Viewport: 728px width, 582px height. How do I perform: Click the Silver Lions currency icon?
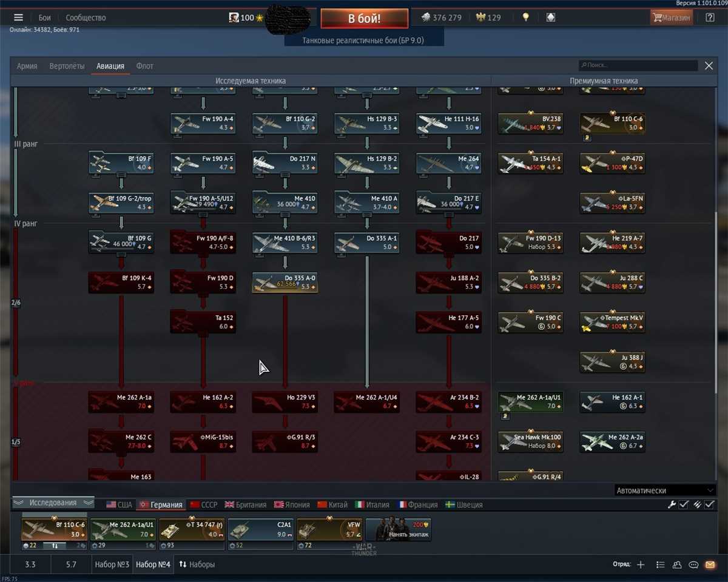pyautogui.click(x=425, y=18)
